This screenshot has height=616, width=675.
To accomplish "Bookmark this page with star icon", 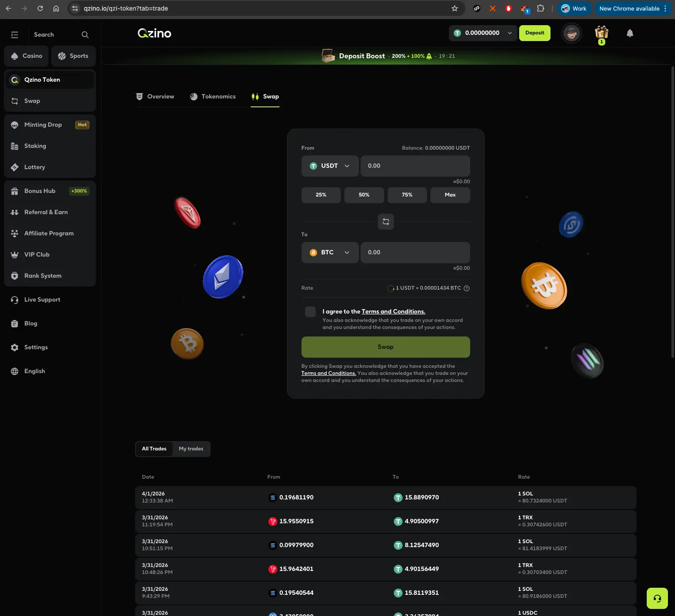I will tap(455, 8).
